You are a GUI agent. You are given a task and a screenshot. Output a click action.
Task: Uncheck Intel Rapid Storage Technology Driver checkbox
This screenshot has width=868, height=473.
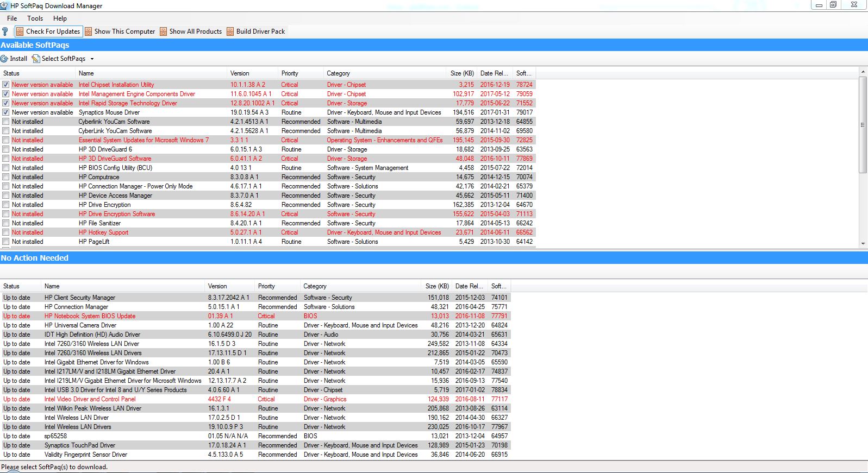6,103
